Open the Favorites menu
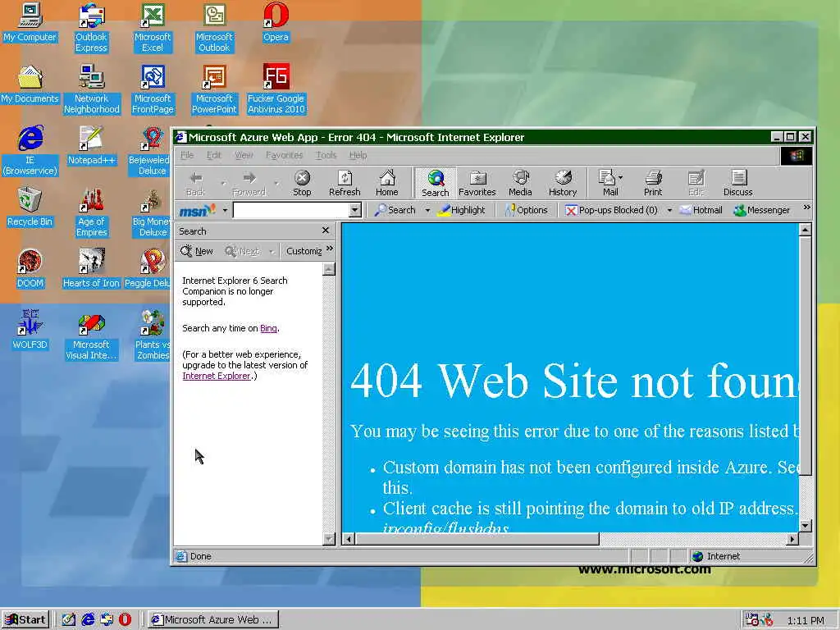The image size is (840, 630). coord(284,155)
